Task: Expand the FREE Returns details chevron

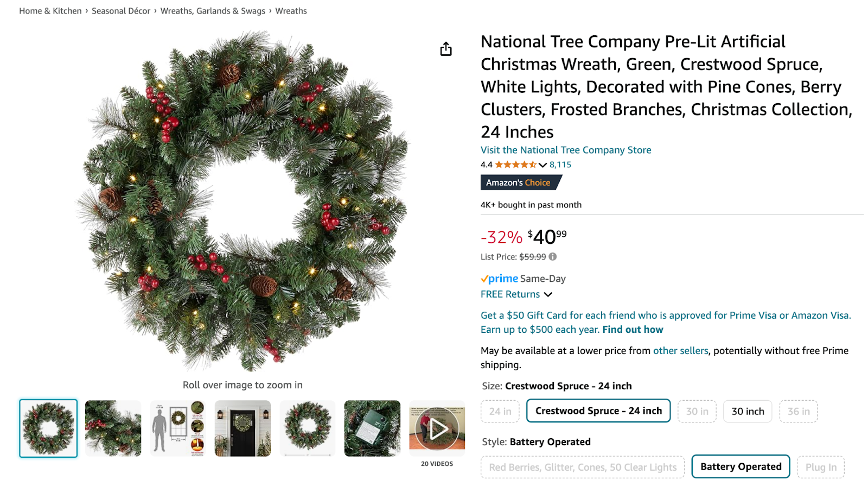Action: [548, 294]
